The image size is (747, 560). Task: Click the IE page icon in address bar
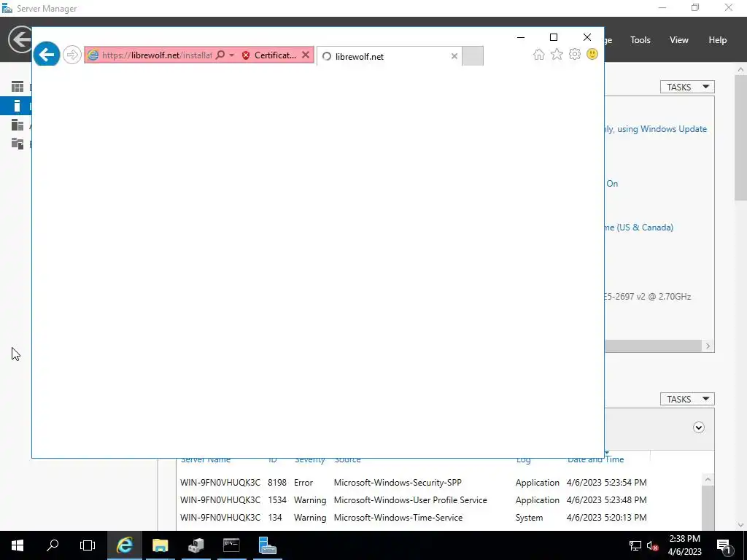click(x=93, y=55)
